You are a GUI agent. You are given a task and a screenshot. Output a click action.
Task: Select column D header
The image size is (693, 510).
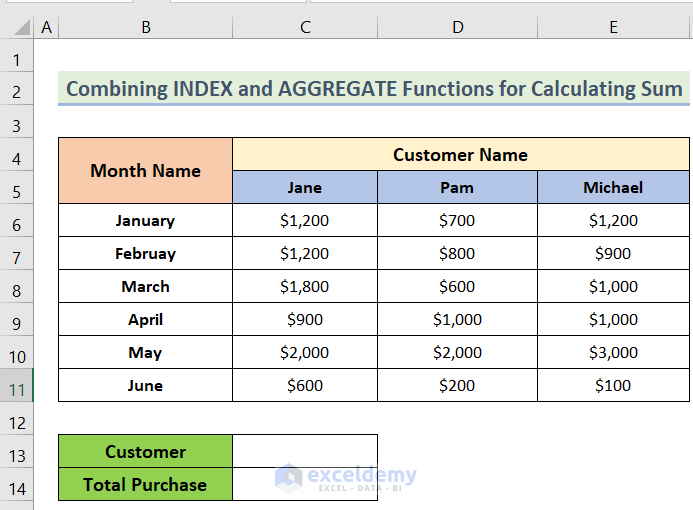click(457, 28)
